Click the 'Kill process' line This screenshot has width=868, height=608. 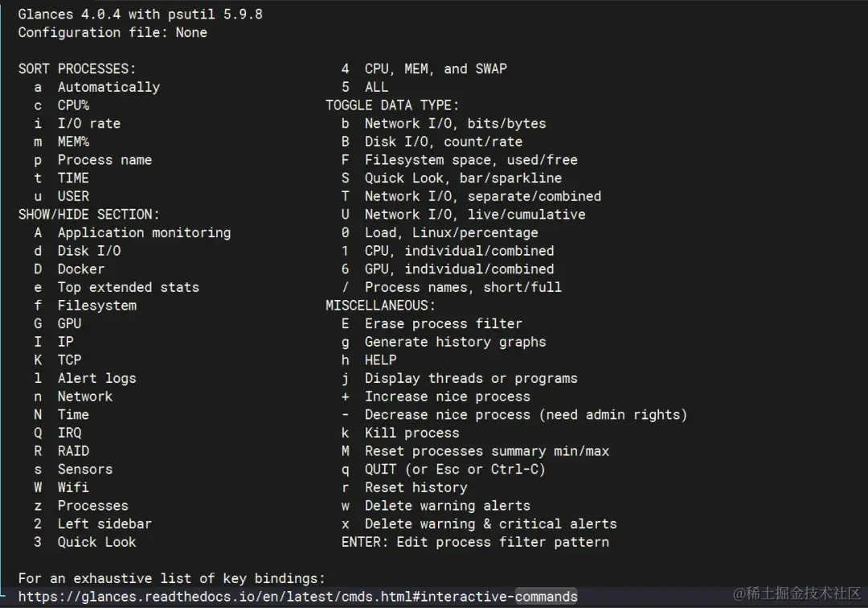pyautogui.click(x=400, y=433)
